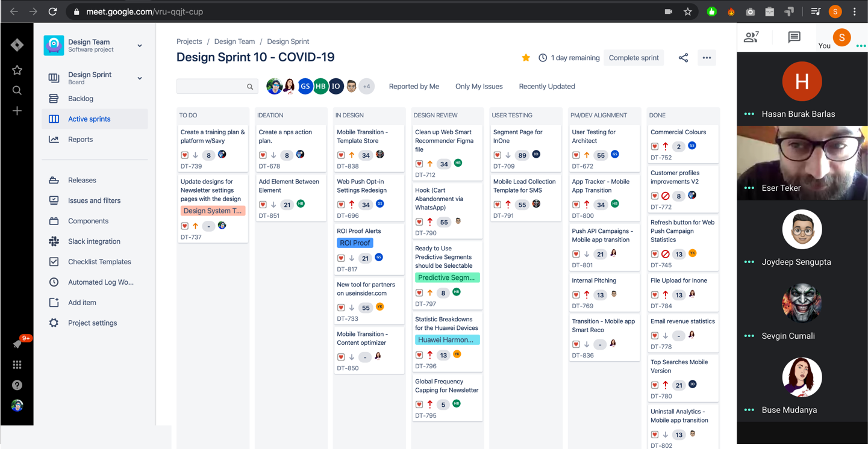Screen dimensions: 868x449
Task: Open Chrome three-dot menu
Action: (855, 11)
